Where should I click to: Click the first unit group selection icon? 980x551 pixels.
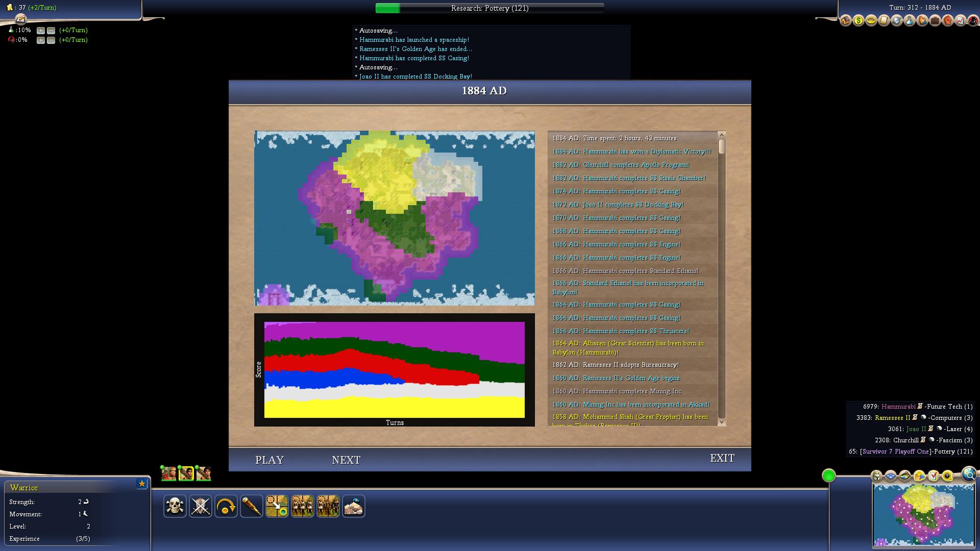point(303,506)
